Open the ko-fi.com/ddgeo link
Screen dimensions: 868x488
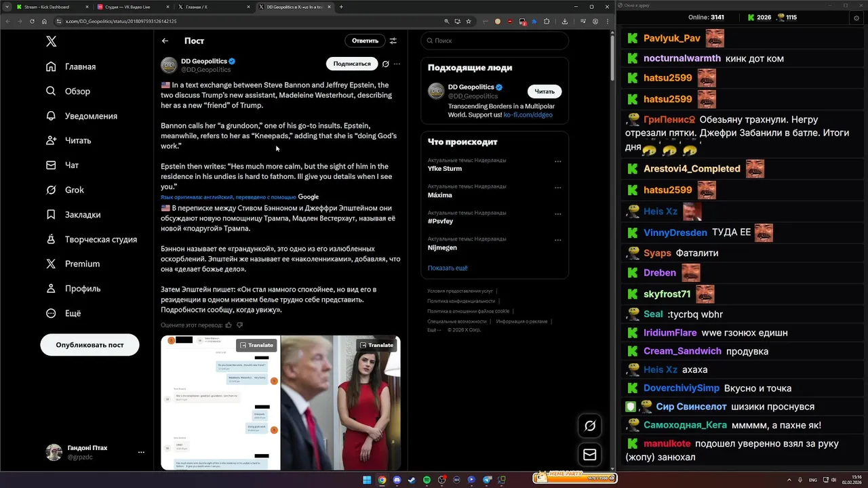(528, 115)
